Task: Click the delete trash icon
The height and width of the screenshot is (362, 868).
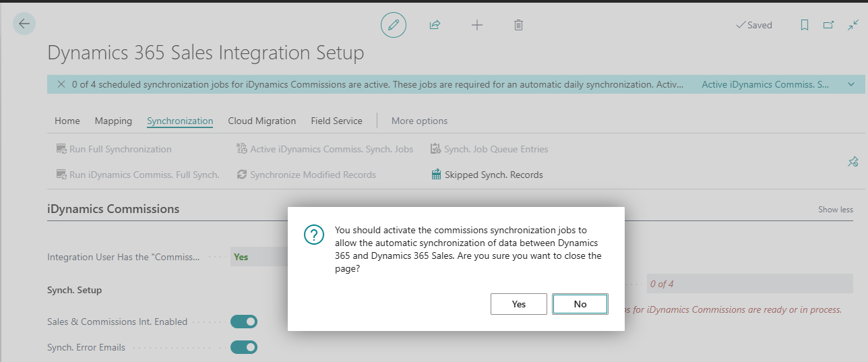Action: click(x=518, y=25)
